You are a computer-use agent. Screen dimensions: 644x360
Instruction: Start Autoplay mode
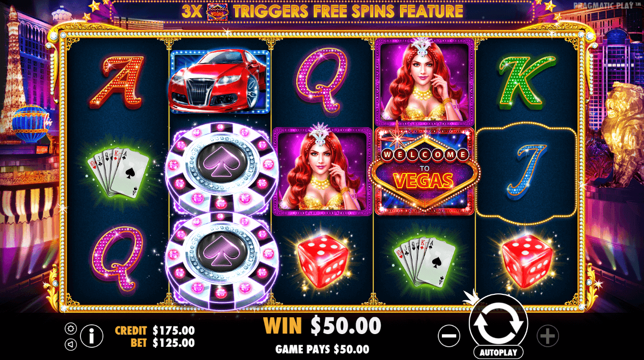click(498, 352)
